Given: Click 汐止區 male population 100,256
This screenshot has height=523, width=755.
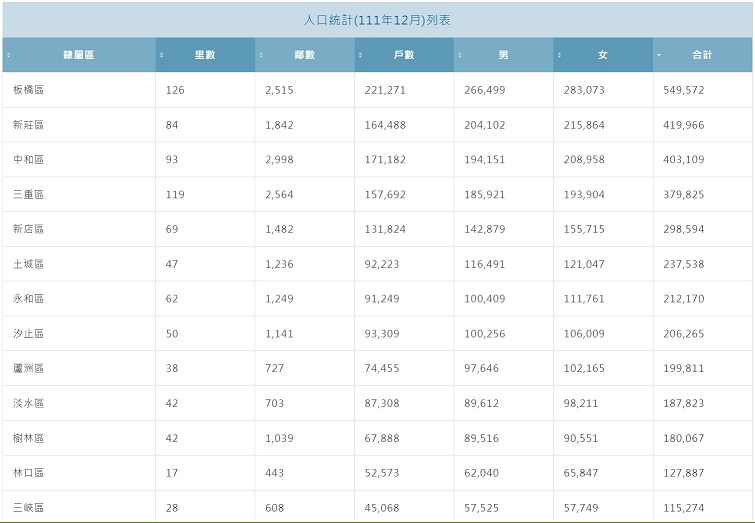Looking at the screenshot, I should 485,334.
